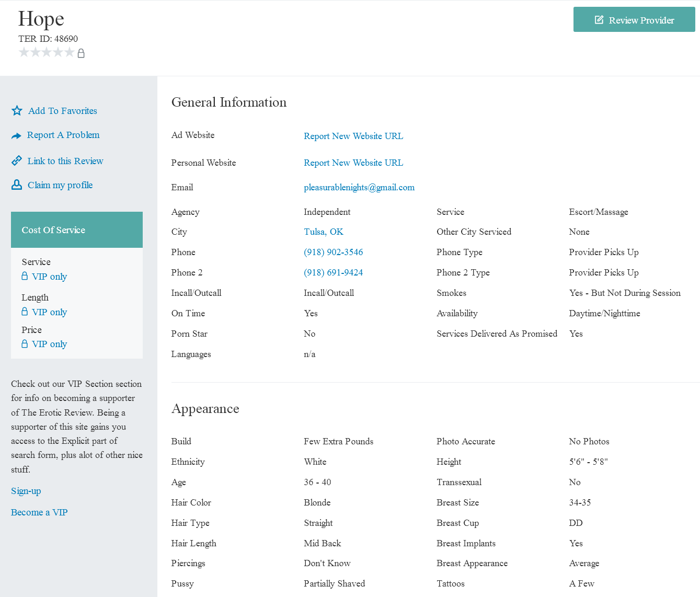
Task: Click the gray five-star rating row
Action: [x=47, y=52]
